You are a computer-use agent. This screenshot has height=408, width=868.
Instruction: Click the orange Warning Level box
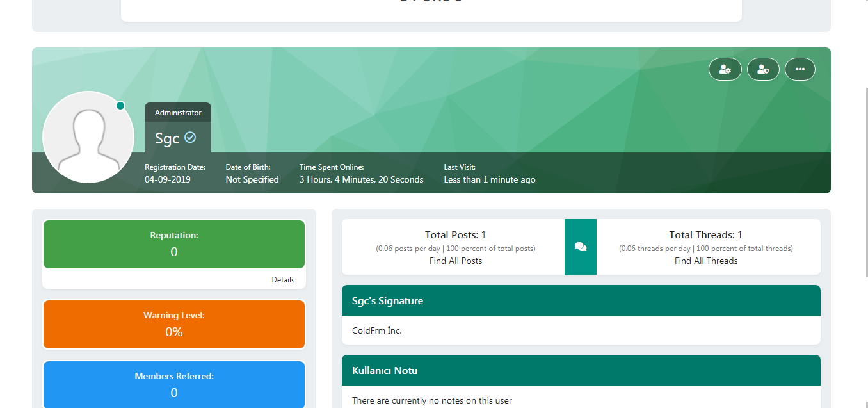tap(174, 324)
